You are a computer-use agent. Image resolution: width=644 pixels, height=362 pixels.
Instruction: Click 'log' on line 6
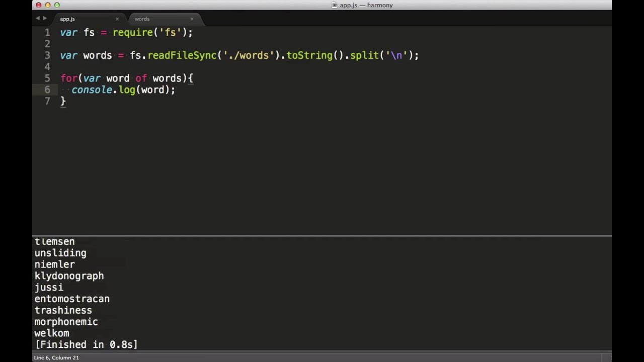[x=127, y=90]
